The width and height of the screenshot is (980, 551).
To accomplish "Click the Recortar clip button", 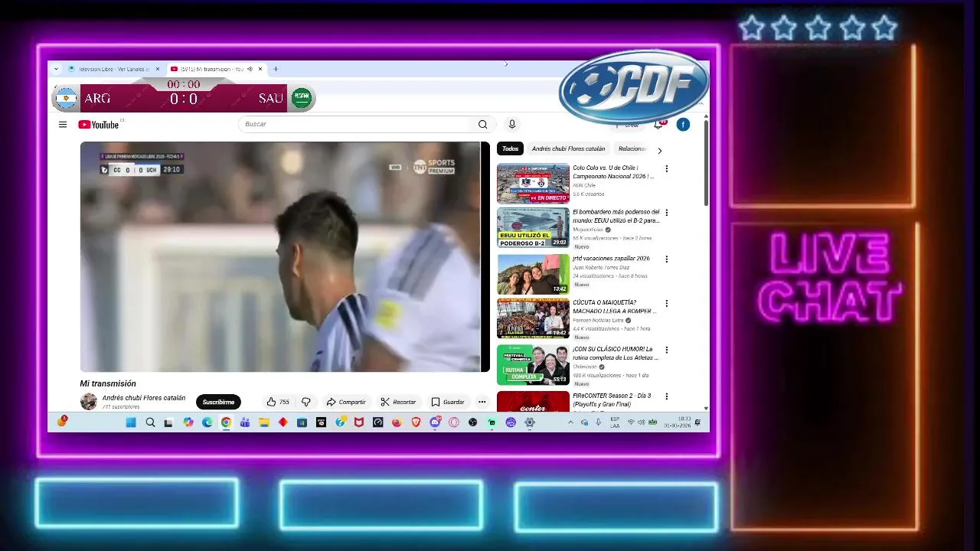I will pos(397,402).
